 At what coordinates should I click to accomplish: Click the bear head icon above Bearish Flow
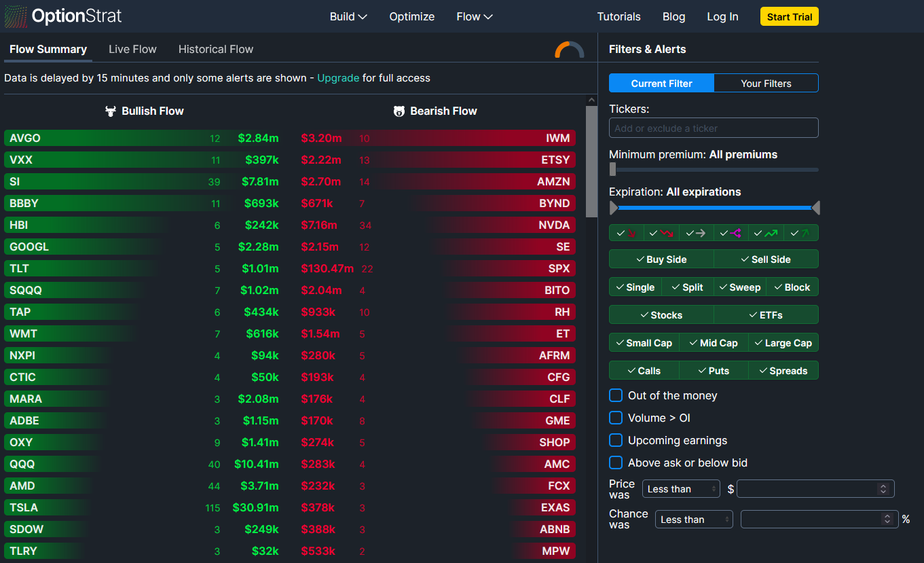click(x=400, y=111)
